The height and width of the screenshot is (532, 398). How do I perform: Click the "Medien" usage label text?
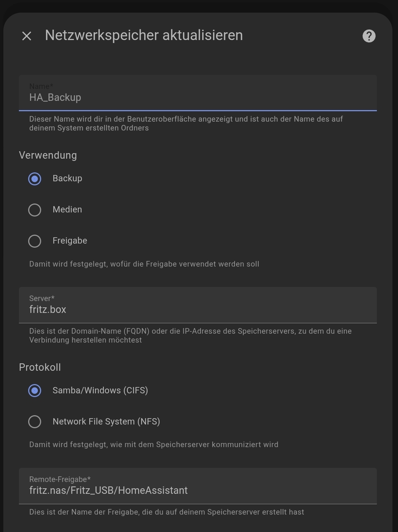67,209
